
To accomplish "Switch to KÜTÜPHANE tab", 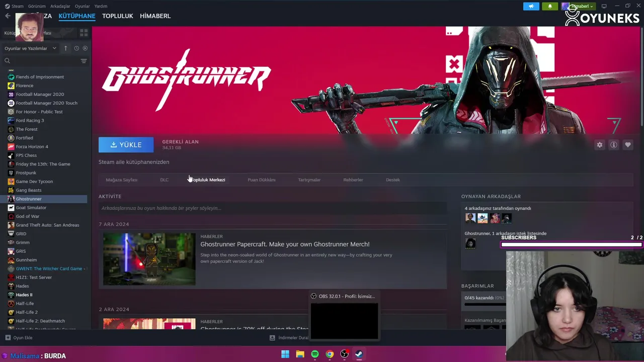I will click(x=77, y=16).
